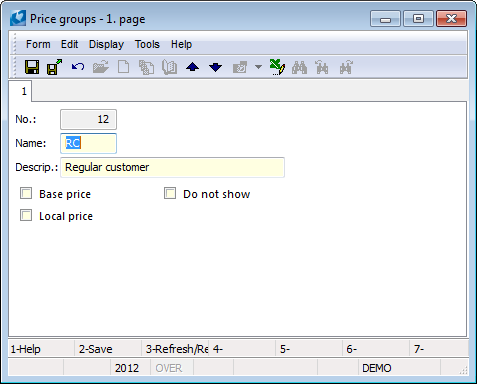Click the 3-Refresh function key button

175,349
